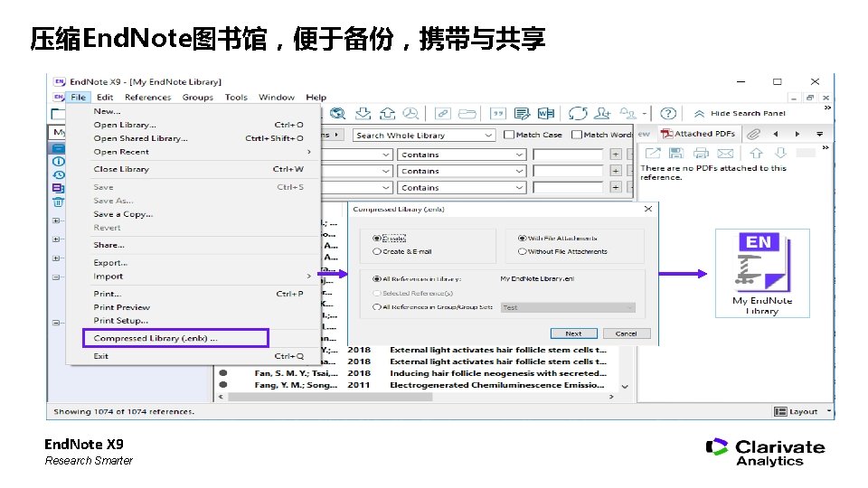Select the Create radio button
868x488 pixels.
click(x=376, y=238)
